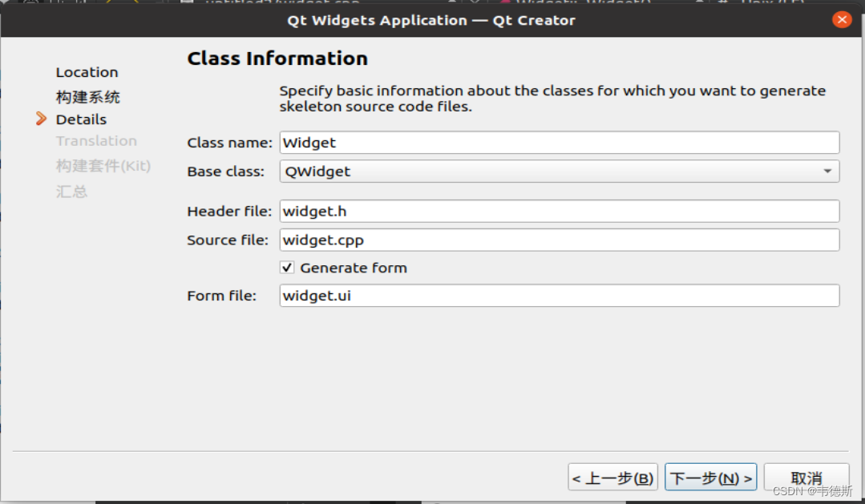The height and width of the screenshot is (504, 865).
Task: Select the 汇总 wizard step
Action: (71, 192)
